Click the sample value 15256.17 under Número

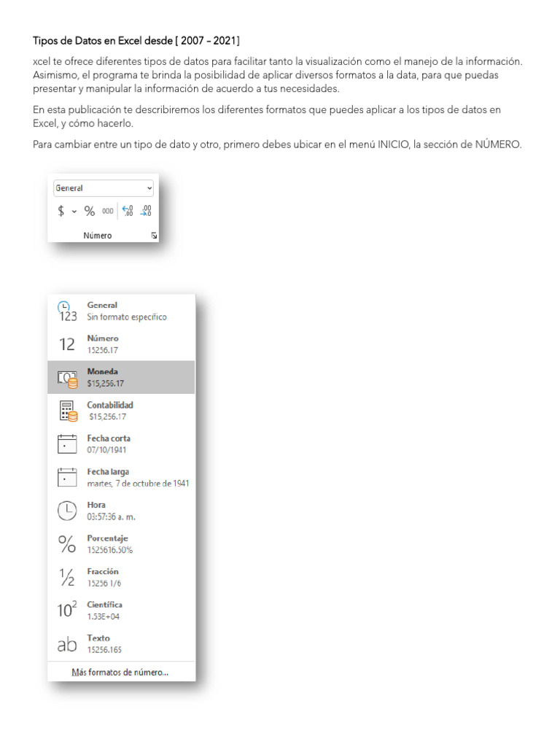102,350
